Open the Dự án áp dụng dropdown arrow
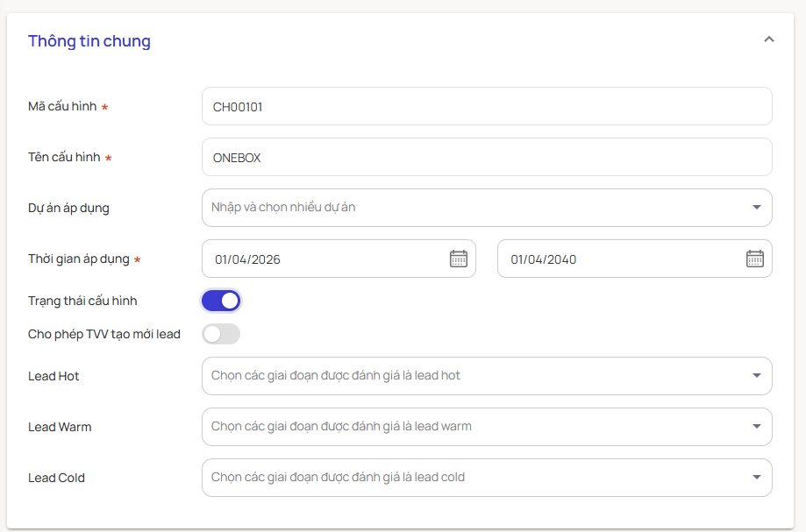This screenshot has width=806, height=532. [x=757, y=208]
